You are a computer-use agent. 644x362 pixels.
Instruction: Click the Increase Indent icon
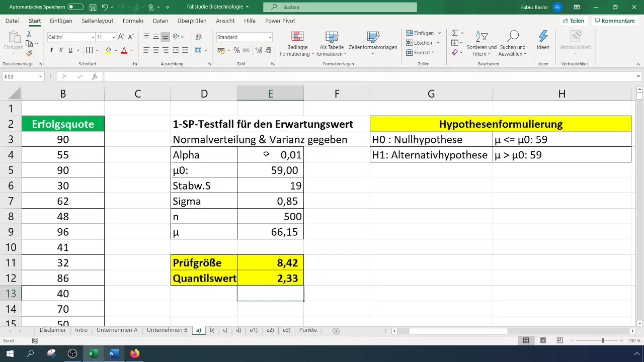(185, 50)
